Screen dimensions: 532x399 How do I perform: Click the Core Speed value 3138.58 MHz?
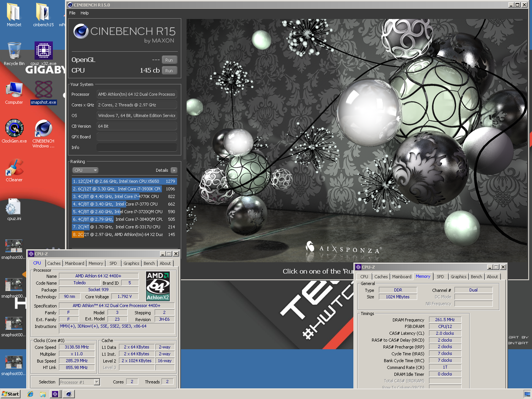pos(77,347)
